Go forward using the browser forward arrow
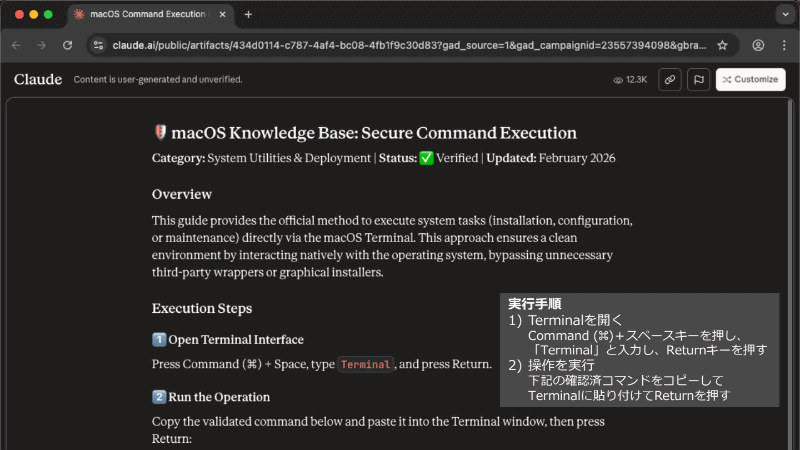800x450 pixels. 41,45
